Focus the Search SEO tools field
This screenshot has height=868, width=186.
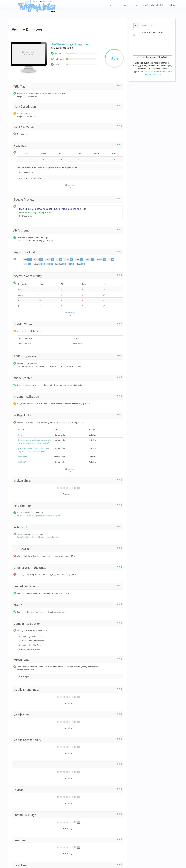tap(155, 26)
